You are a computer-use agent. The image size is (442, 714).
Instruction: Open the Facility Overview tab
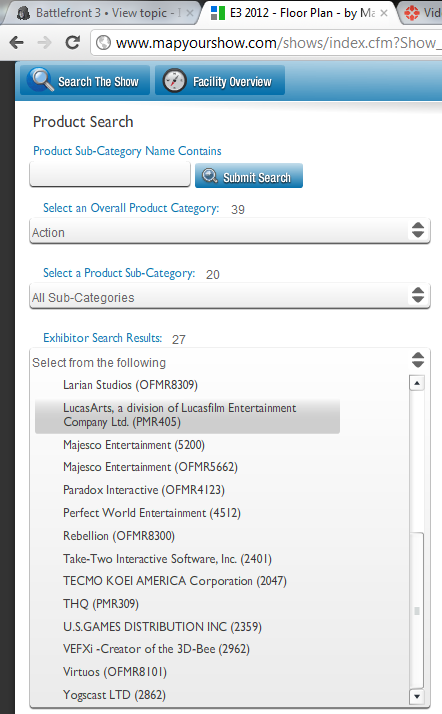point(220,81)
